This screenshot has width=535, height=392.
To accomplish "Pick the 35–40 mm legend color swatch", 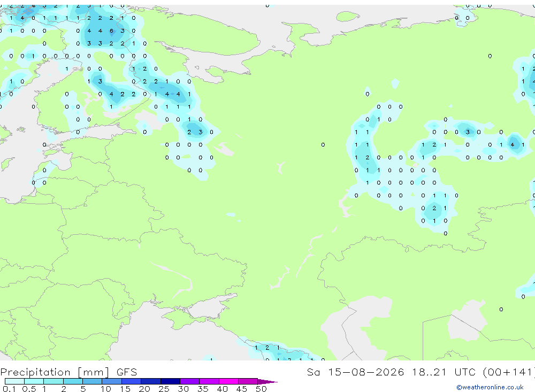I will click(209, 381).
